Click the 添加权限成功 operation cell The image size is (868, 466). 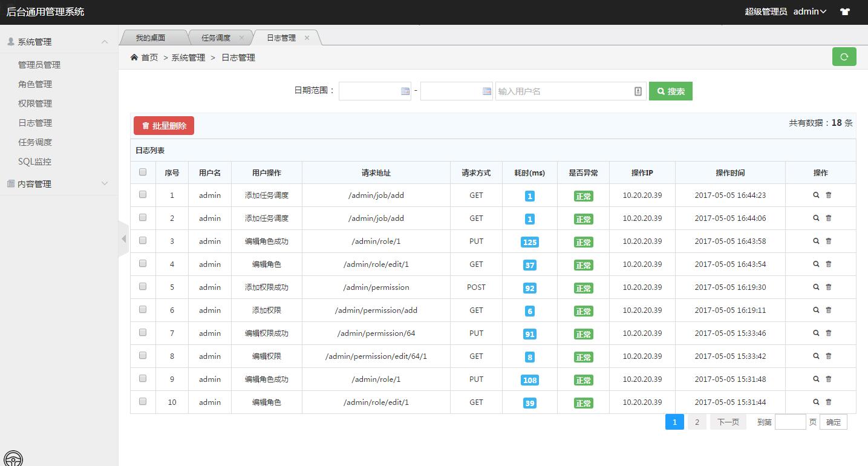pyautogui.click(x=267, y=287)
